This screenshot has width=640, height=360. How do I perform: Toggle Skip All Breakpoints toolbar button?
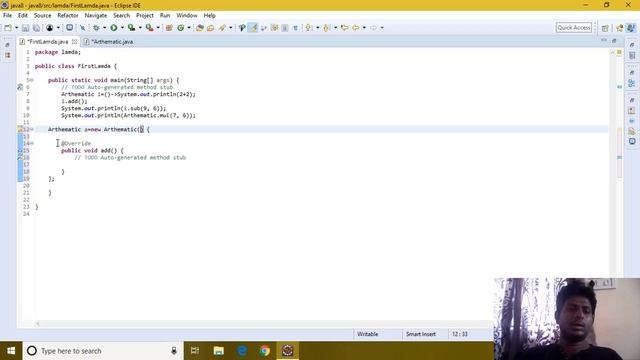tap(82, 28)
